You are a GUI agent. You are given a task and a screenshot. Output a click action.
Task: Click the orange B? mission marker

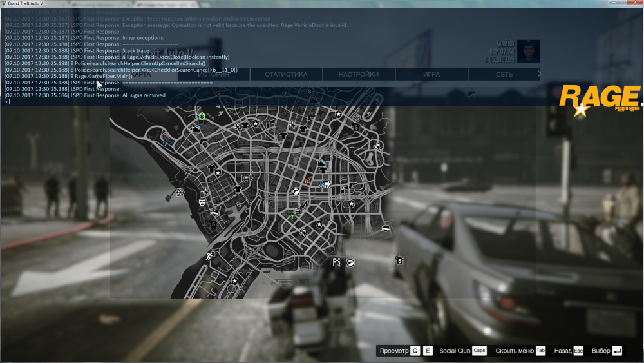click(x=307, y=181)
